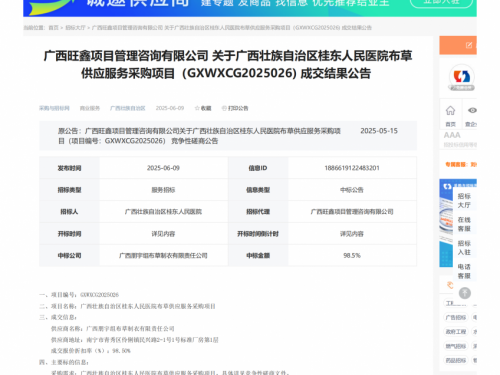500x375 pixels.
Task: Click the 服务招标 tender type cell
Action: [x=163, y=190]
